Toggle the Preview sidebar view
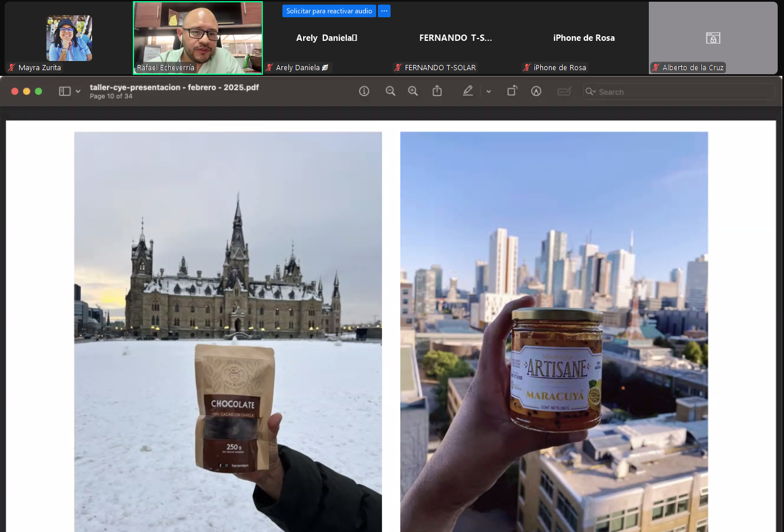 tap(64, 91)
